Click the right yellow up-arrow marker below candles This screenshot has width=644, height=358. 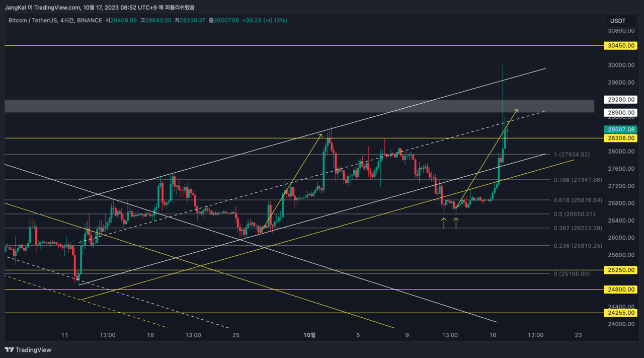point(456,223)
